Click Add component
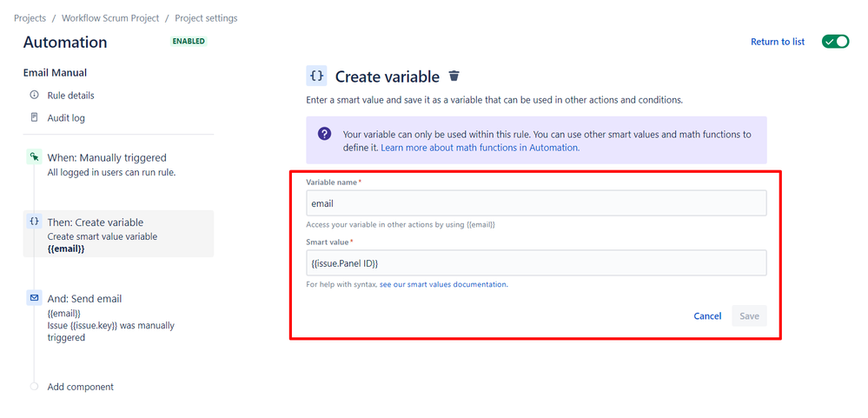The image size is (868, 418). tap(80, 387)
